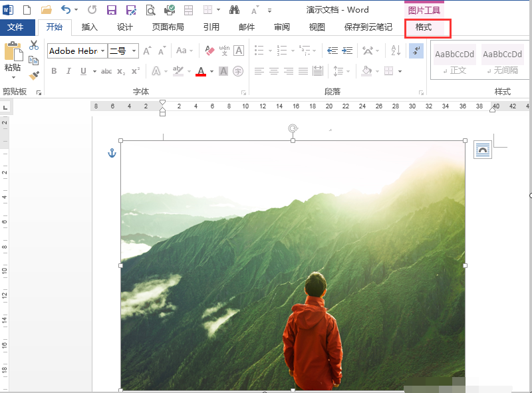Click the Find binoculars icon
This screenshot has width=532, height=393.
(x=234, y=10)
